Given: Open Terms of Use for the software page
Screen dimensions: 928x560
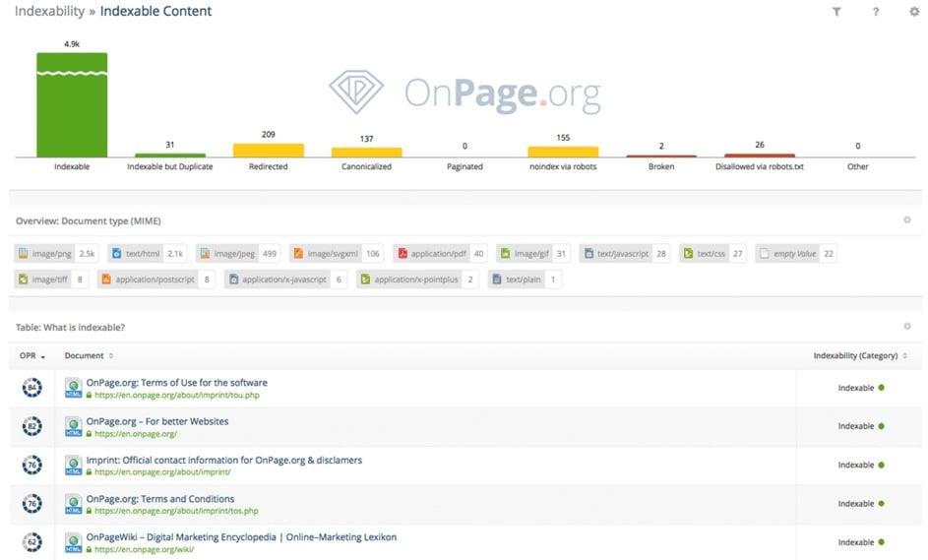Looking at the screenshot, I should pos(176,383).
